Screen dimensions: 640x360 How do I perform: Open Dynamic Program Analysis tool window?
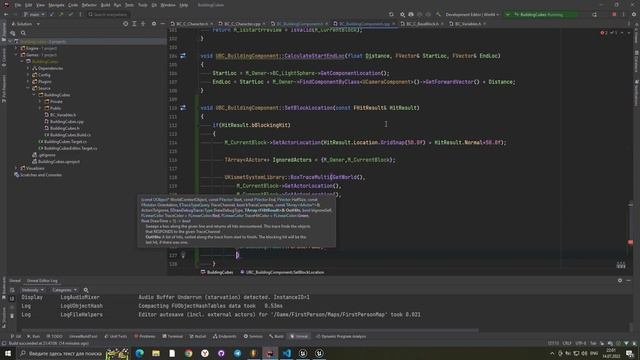[341, 336]
